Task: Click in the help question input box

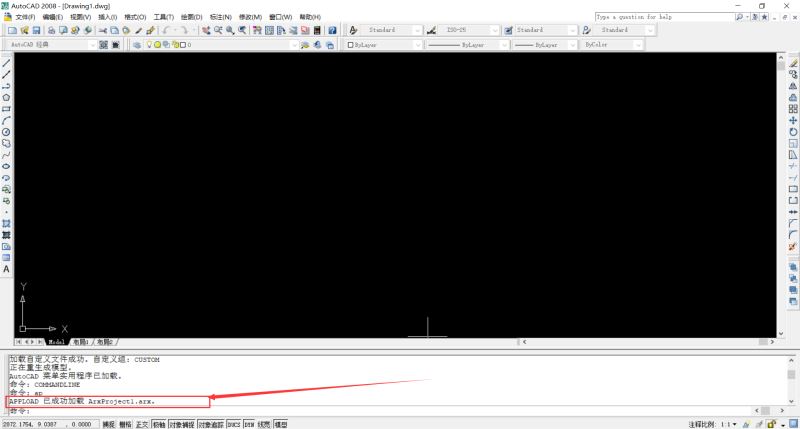Action: tap(664, 17)
